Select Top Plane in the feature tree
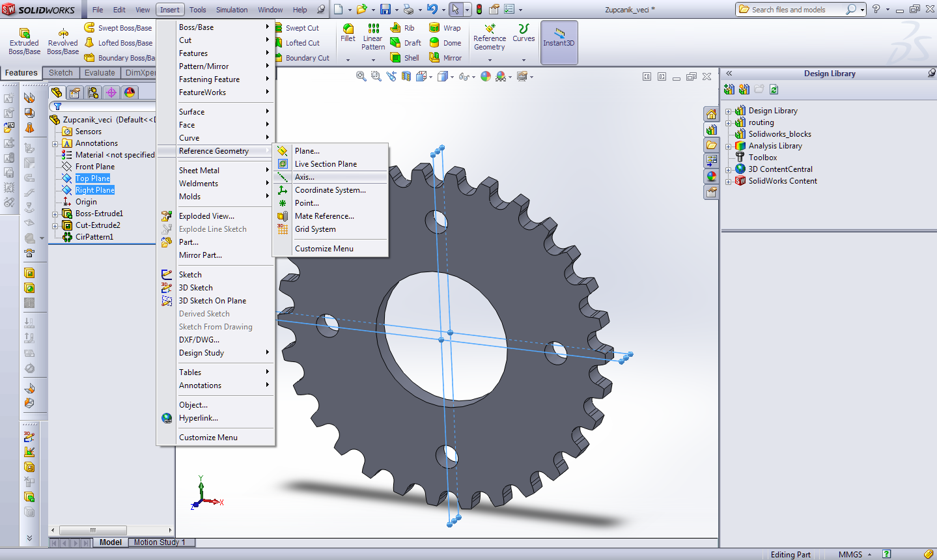Viewport: 937px width, 560px height. [92, 178]
